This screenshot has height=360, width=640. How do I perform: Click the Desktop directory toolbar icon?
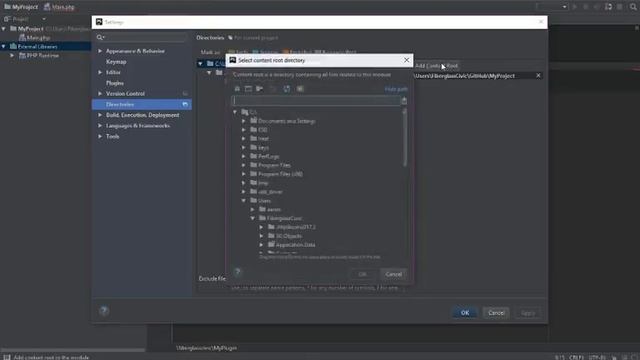pyautogui.click(x=248, y=89)
